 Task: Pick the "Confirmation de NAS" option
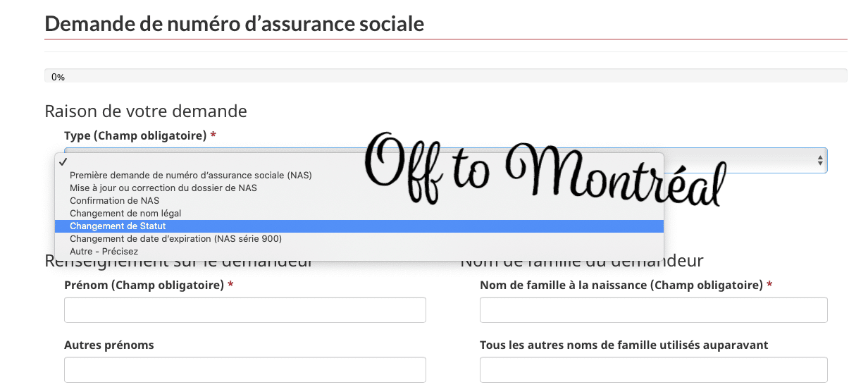[x=115, y=200]
